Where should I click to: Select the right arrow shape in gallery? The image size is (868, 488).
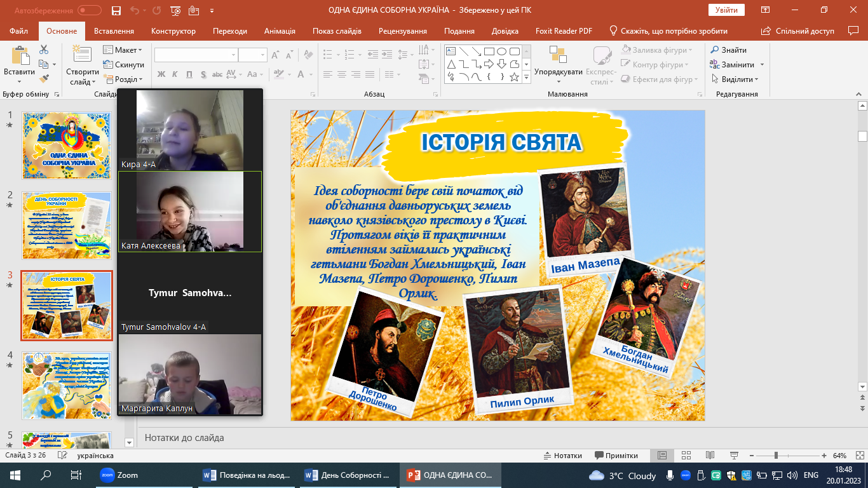489,64
